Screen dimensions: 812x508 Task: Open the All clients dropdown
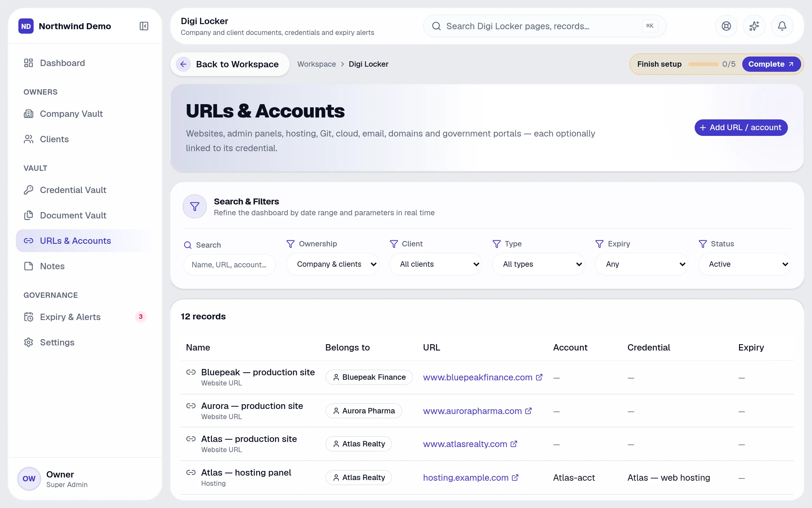tap(435, 264)
